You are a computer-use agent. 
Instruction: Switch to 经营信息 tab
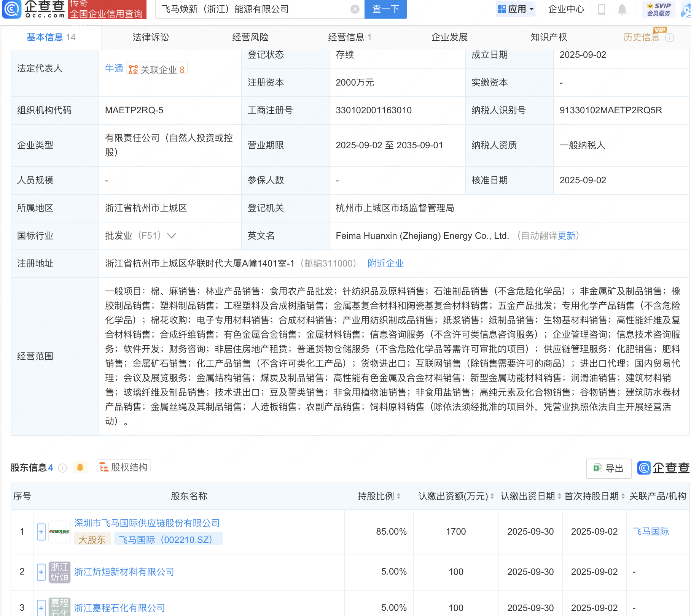[x=350, y=37]
